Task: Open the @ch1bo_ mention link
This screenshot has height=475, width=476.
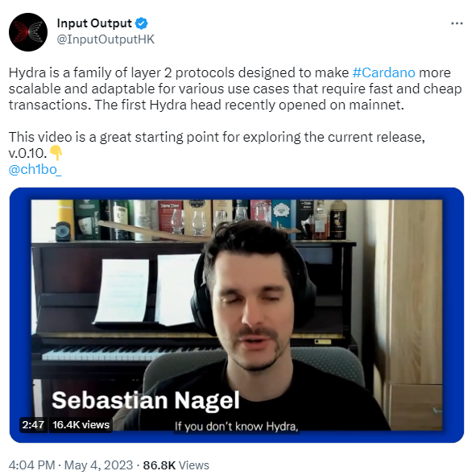Action: click(35, 169)
